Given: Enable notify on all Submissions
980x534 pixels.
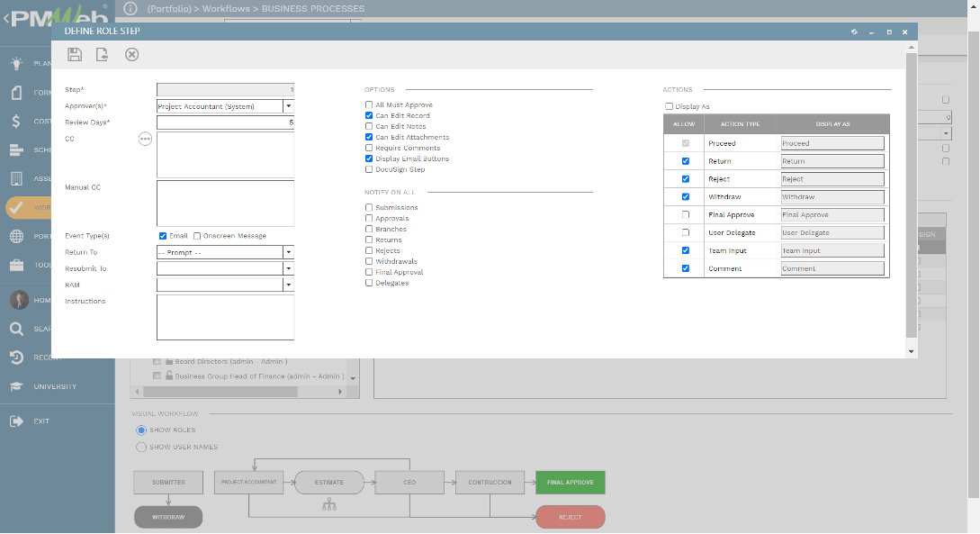Looking at the screenshot, I should (369, 208).
